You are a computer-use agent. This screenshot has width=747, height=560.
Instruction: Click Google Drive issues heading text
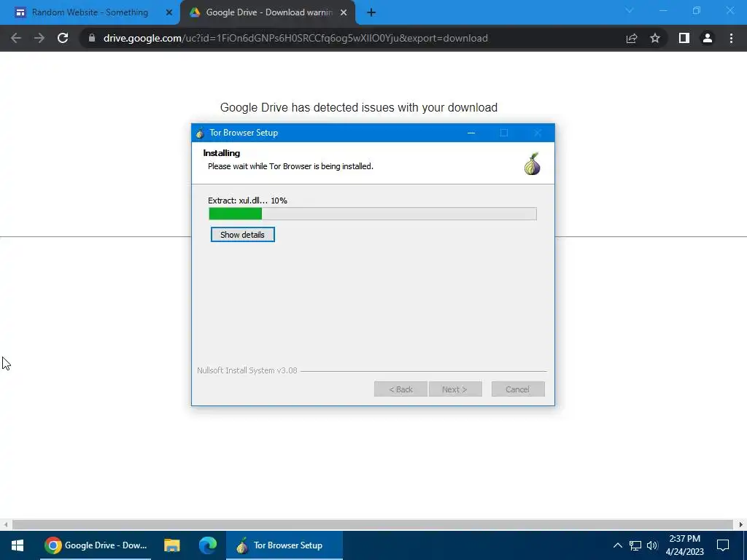[x=359, y=108]
